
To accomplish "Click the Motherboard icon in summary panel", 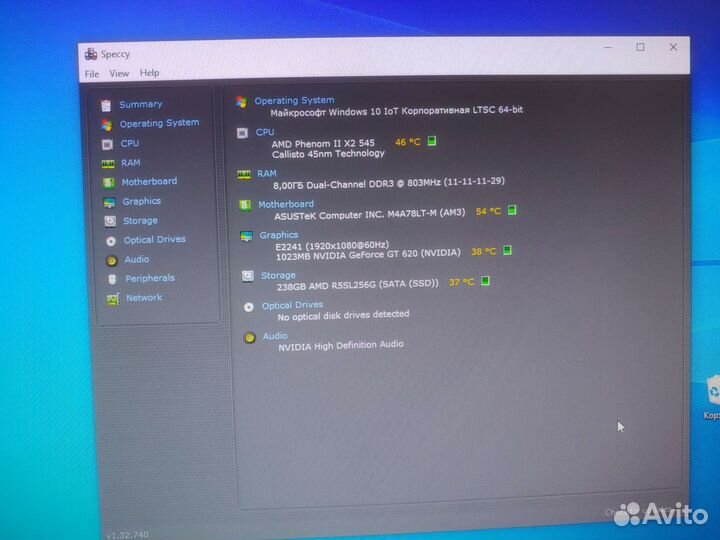I will [245, 205].
